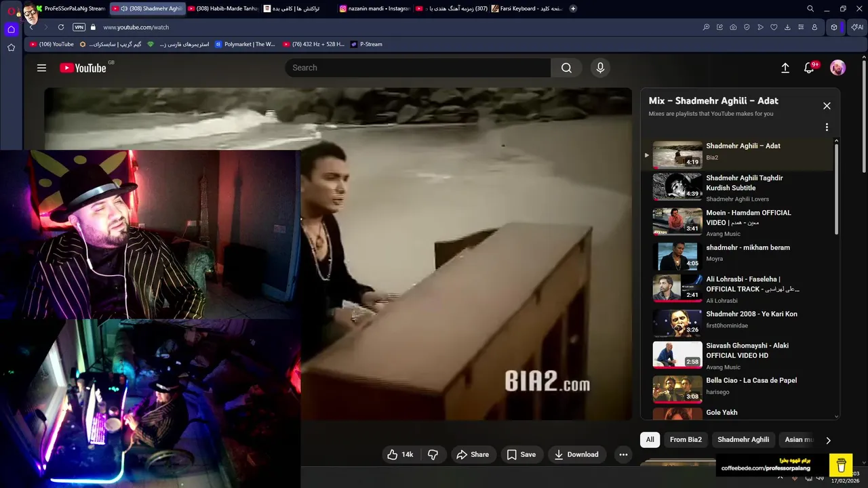Open Ali Lohrasbi - Faseleha playlist item
The image size is (868, 488).
click(738, 289)
